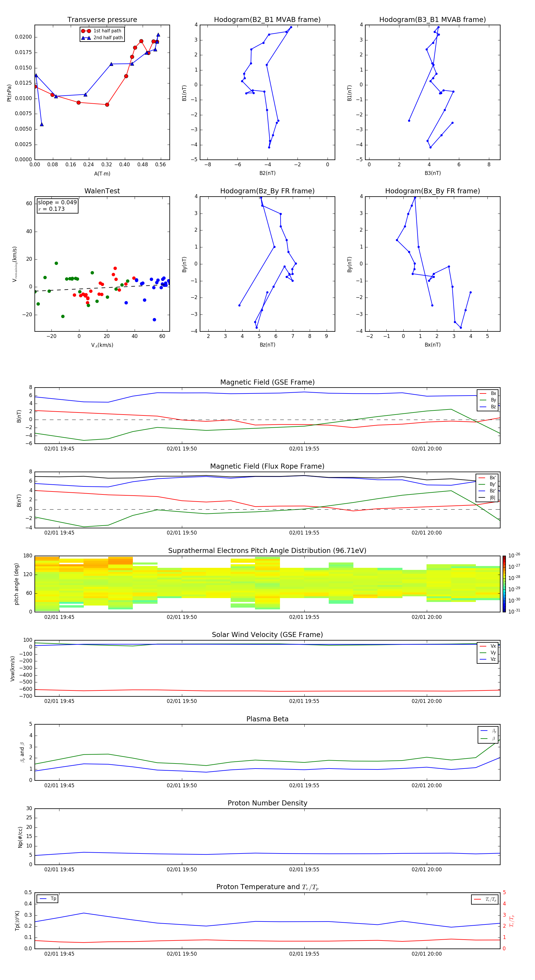
Task: Click the |B| legend entry
Action: click(487, 498)
